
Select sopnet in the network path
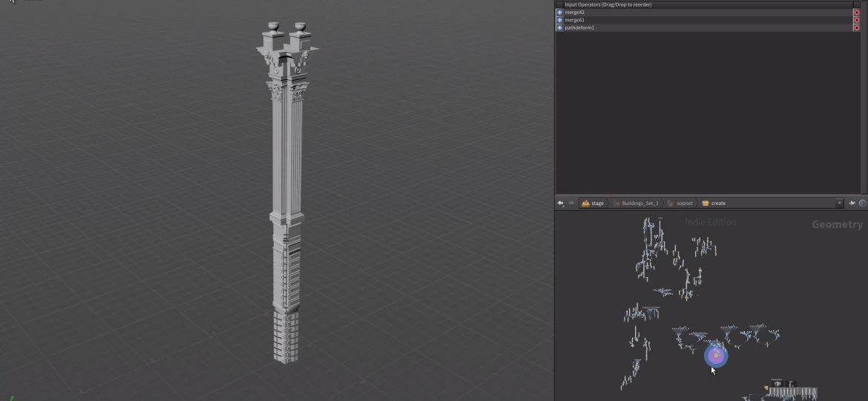pos(680,203)
